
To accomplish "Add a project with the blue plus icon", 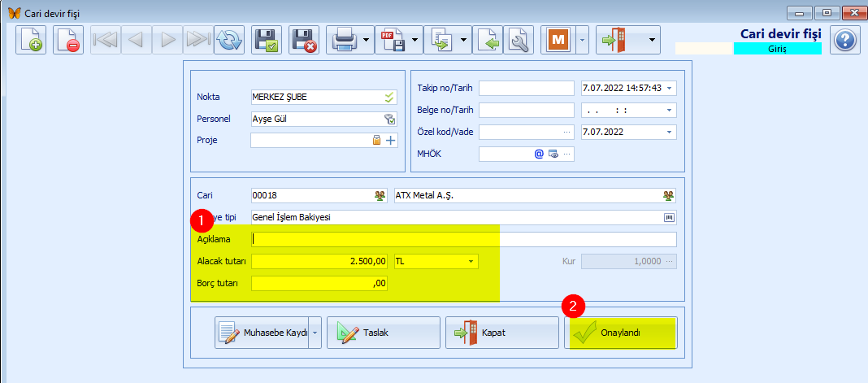I will click(x=391, y=140).
